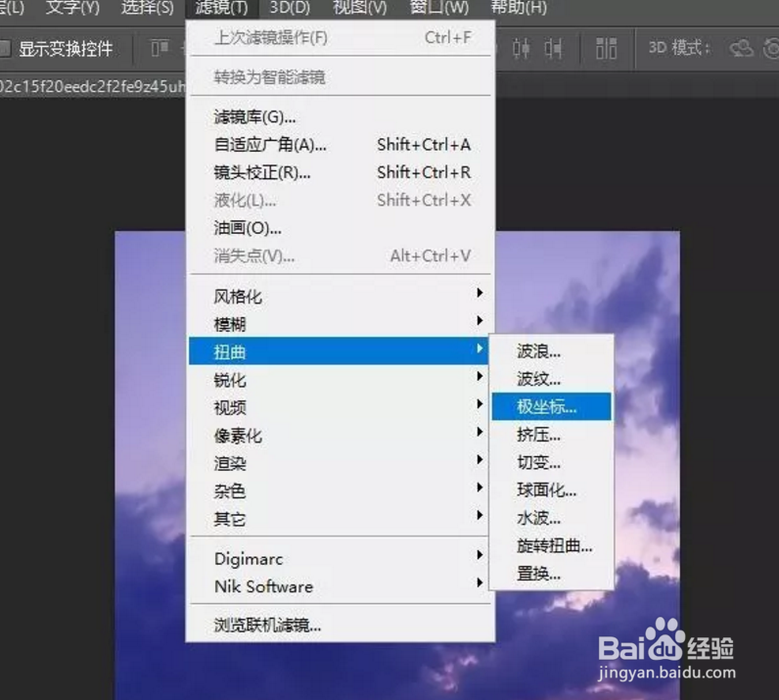Image resolution: width=779 pixels, height=700 pixels.
Task: Expand the 渲染 submenu
Action: click(339, 463)
